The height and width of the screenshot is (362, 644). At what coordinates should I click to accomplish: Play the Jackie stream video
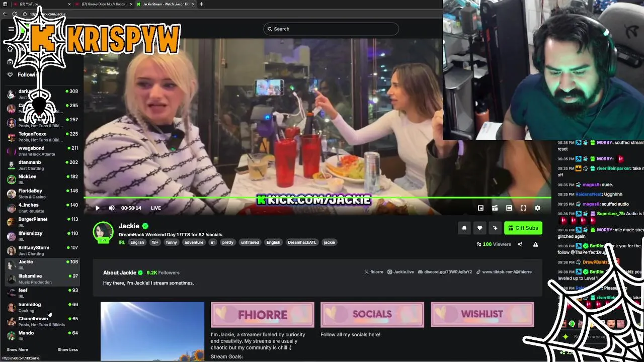(x=98, y=208)
